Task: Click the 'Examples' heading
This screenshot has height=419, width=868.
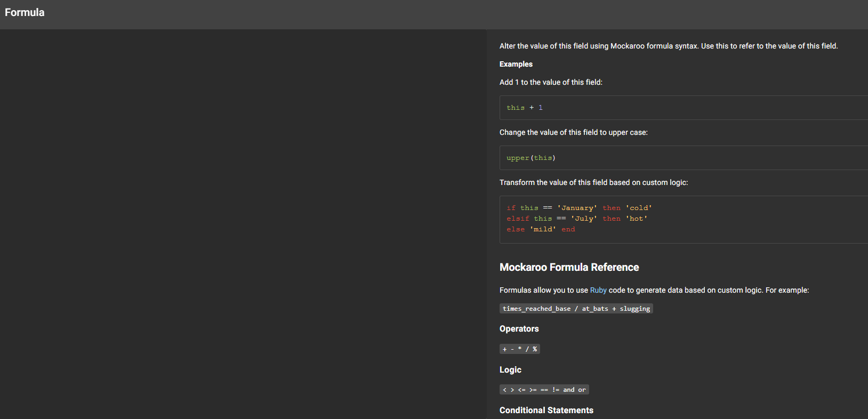Action: click(x=516, y=64)
